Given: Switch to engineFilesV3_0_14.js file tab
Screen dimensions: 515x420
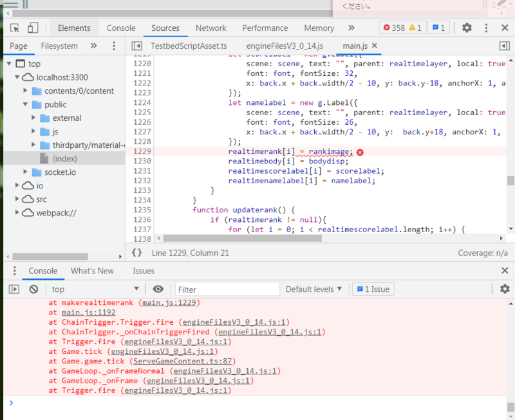Looking at the screenshot, I should coord(285,46).
